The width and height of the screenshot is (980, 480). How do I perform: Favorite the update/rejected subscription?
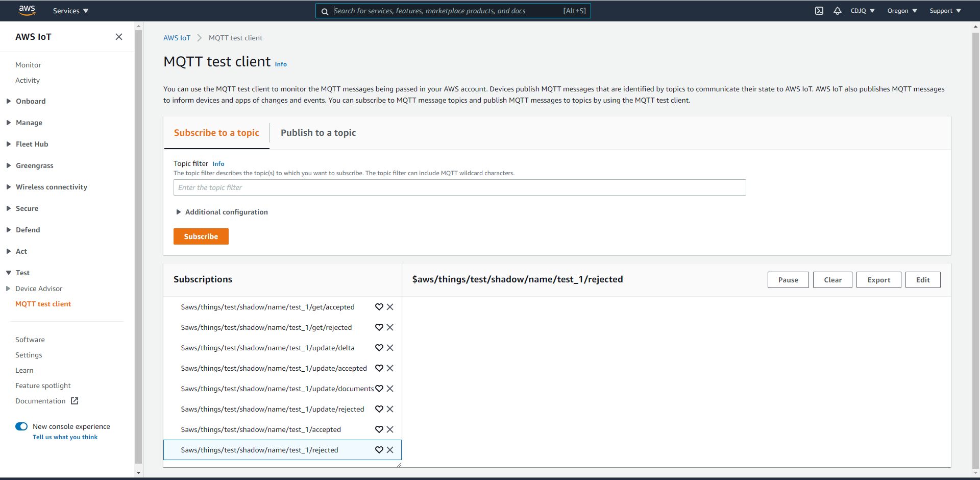379,409
